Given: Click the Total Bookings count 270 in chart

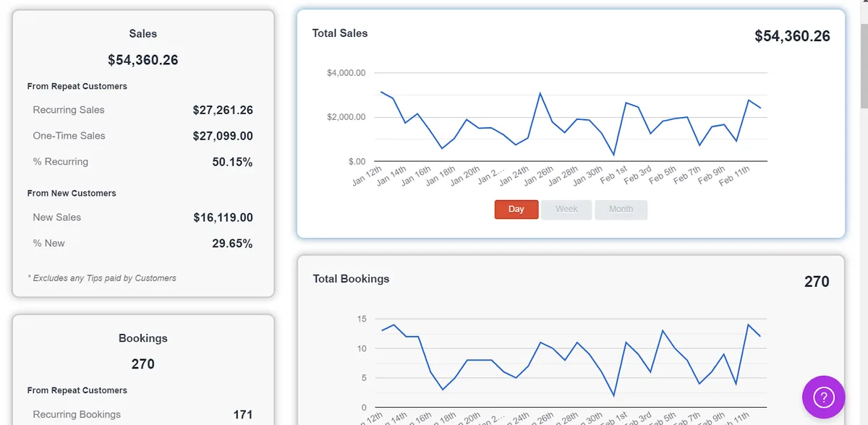Looking at the screenshot, I should (817, 282).
